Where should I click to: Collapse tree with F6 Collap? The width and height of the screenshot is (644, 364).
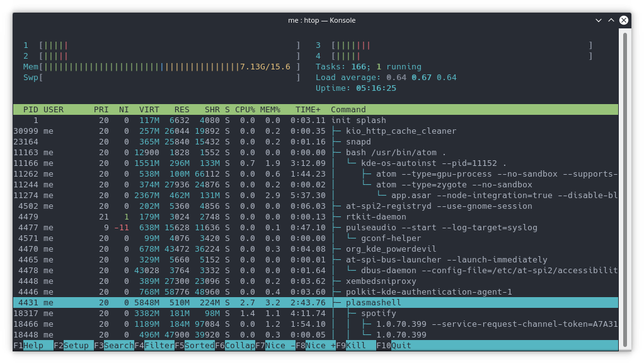coord(235,346)
